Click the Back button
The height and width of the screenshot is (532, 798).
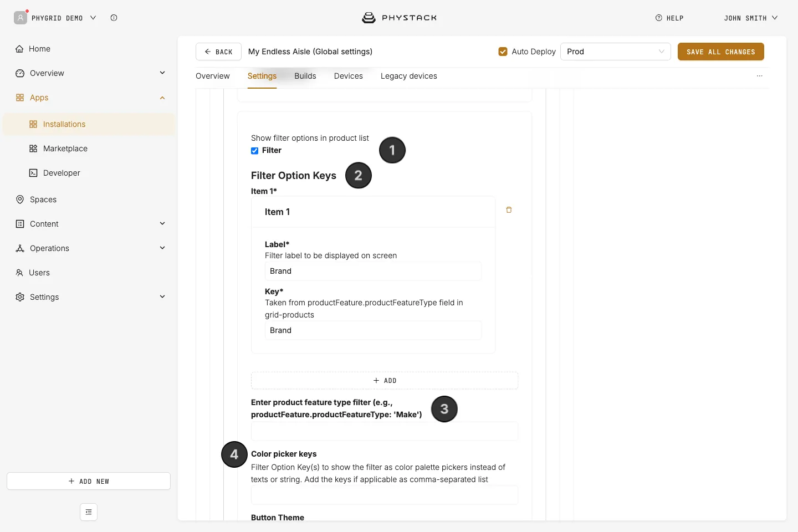(218, 52)
